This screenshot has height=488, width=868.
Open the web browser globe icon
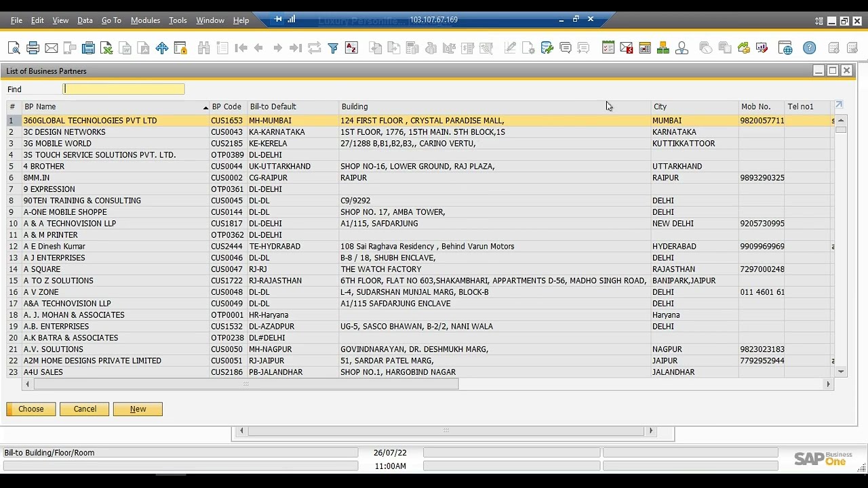[x=785, y=48]
